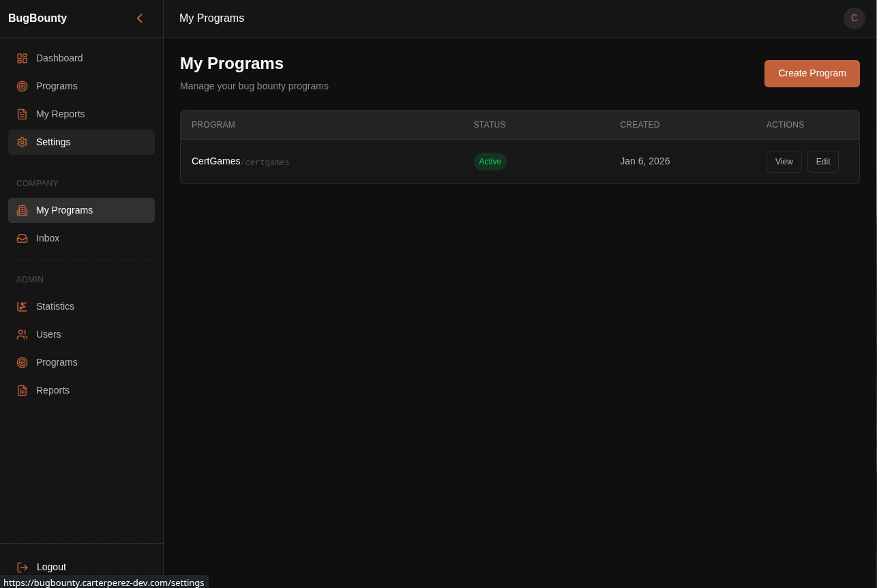The width and height of the screenshot is (877, 588).
Task: Open the Settings page
Action: (81, 143)
